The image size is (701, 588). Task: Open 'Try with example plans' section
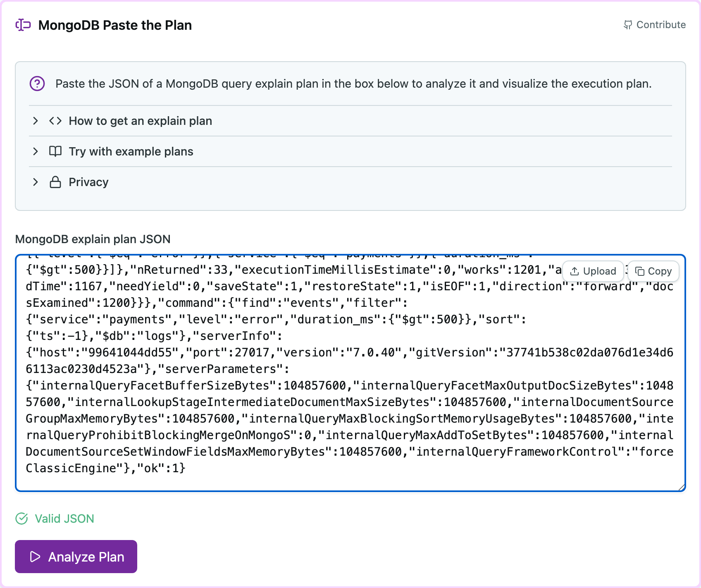pos(131,151)
